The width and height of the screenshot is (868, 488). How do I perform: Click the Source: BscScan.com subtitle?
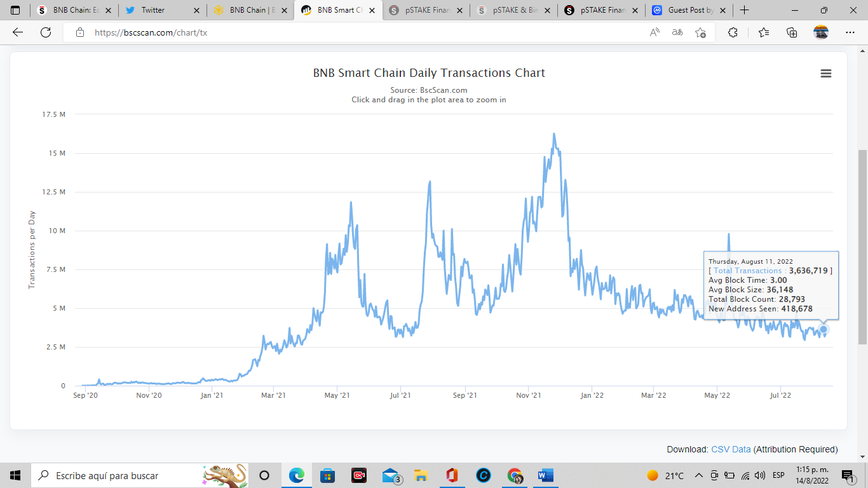click(x=429, y=90)
